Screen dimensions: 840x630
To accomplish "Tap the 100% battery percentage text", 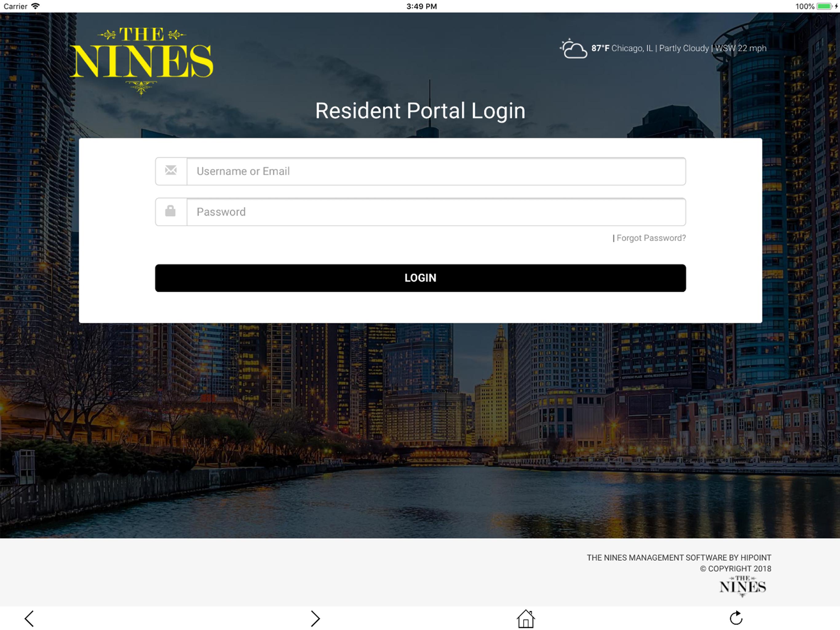I will [805, 6].
